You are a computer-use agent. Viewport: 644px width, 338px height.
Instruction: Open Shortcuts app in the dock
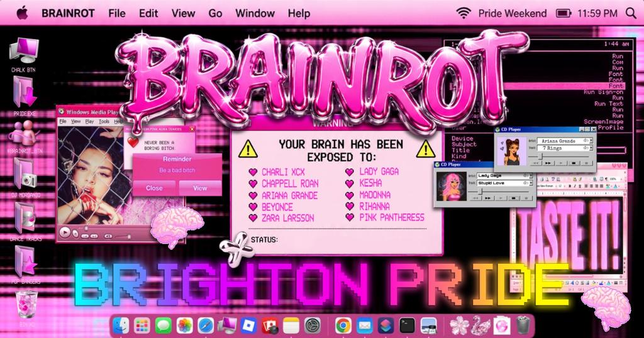coord(386,326)
